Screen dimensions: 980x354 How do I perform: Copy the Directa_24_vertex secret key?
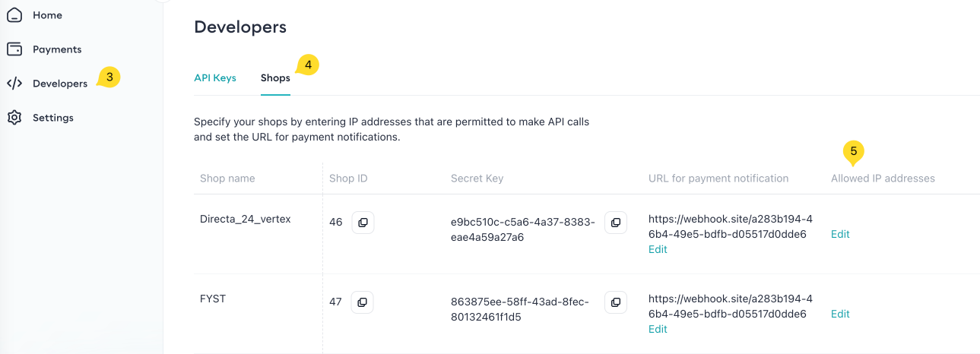616,223
